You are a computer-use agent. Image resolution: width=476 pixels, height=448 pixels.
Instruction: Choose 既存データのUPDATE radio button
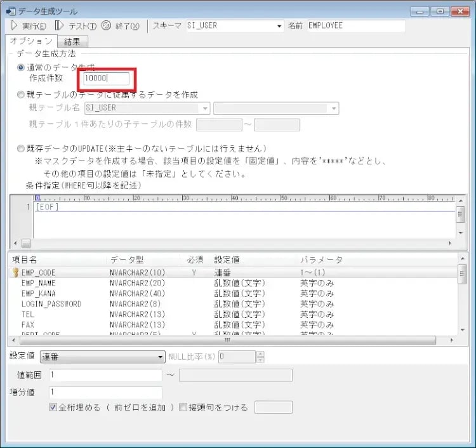(21, 148)
